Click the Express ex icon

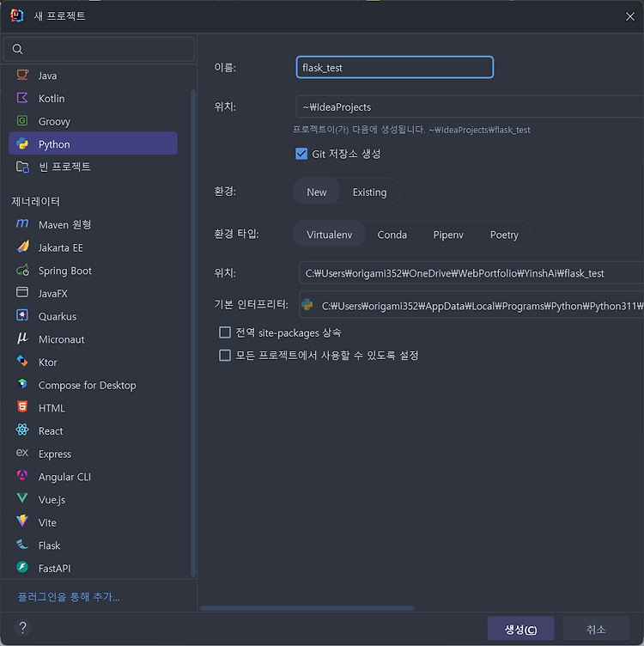(x=22, y=453)
